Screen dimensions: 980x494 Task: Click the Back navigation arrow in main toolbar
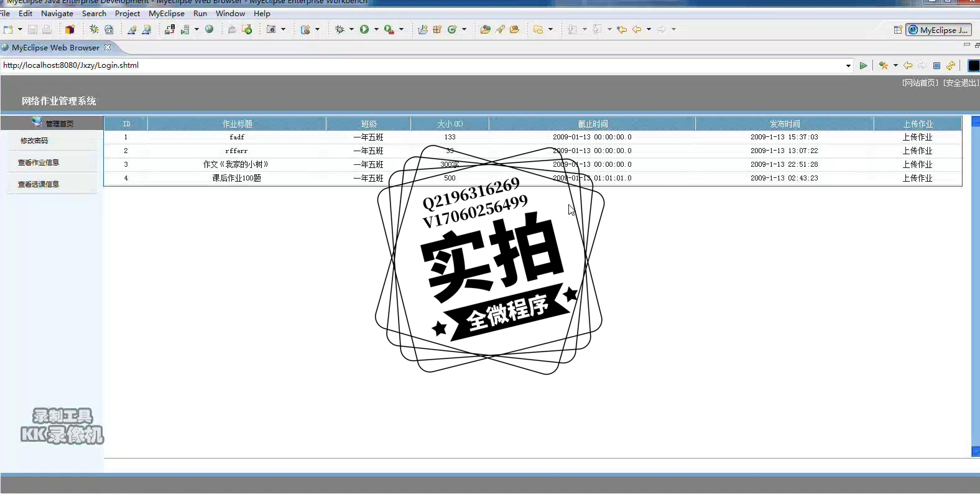point(637,29)
